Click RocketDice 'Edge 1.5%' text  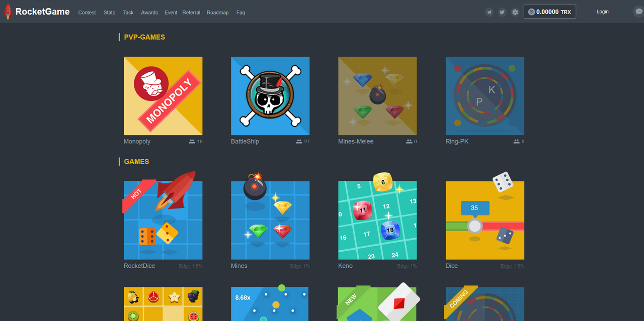tap(191, 266)
